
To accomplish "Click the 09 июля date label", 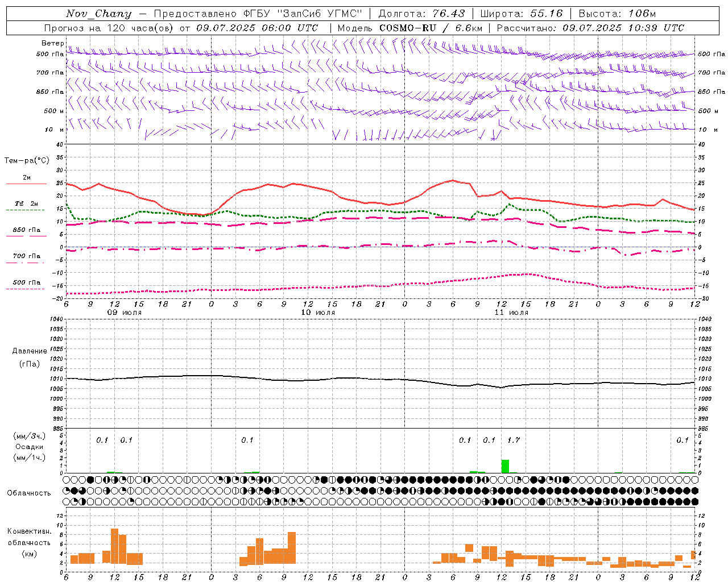I will tap(125, 313).
